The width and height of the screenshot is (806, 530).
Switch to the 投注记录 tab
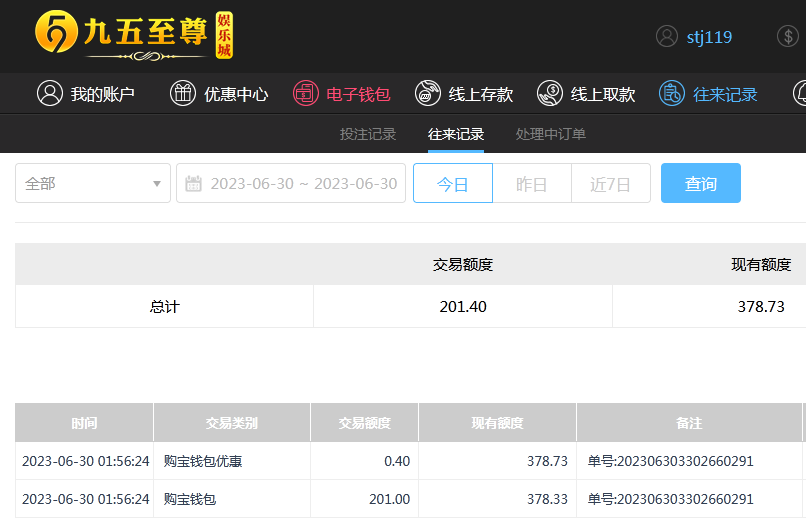(368, 135)
